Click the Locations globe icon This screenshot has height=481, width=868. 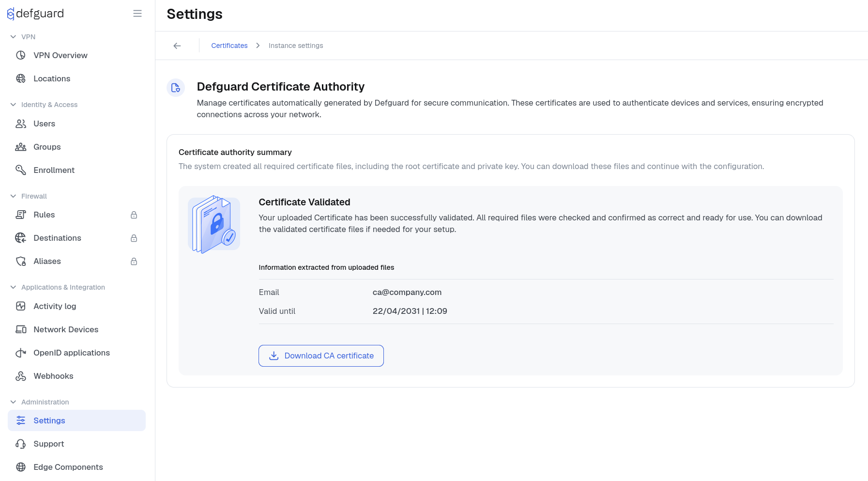tap(21, 78)
